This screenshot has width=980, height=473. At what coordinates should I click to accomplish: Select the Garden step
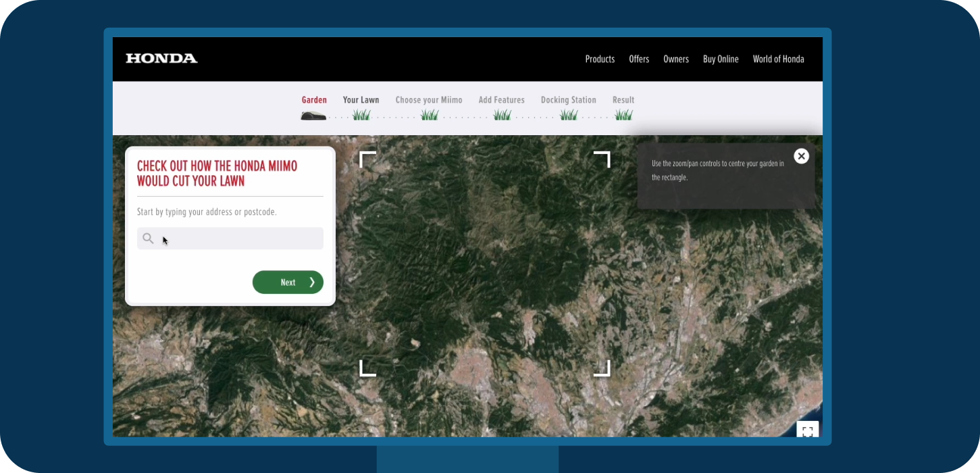point(314,100)
